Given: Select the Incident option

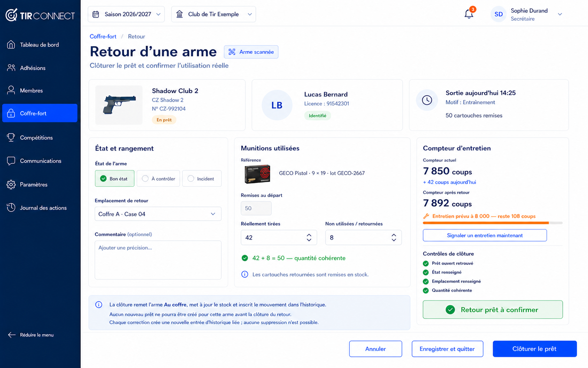Looking at the screenshot, I should [x=202, y=178].
